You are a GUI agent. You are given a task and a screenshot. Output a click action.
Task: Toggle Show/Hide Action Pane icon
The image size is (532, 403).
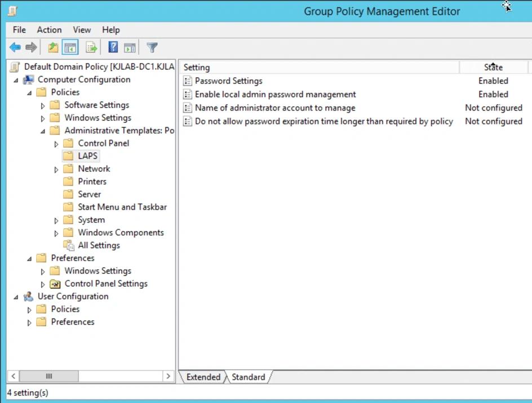[x=130, y=48]
